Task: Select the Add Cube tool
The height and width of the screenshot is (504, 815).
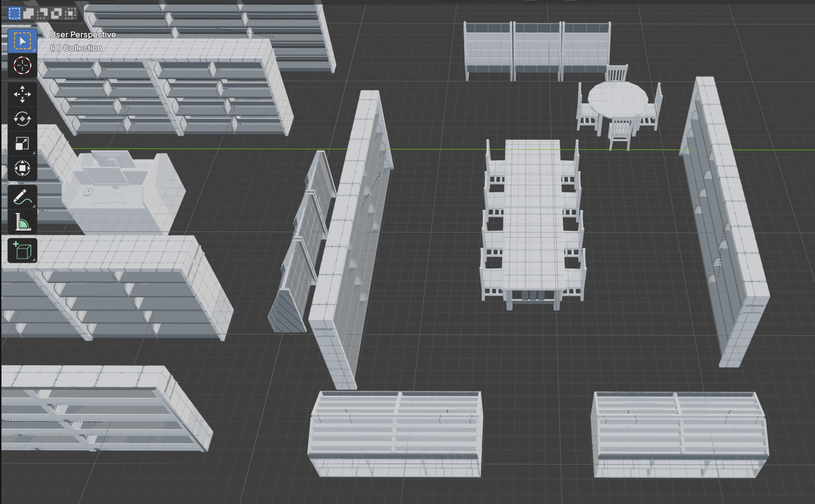Action: tap(22, 251)
